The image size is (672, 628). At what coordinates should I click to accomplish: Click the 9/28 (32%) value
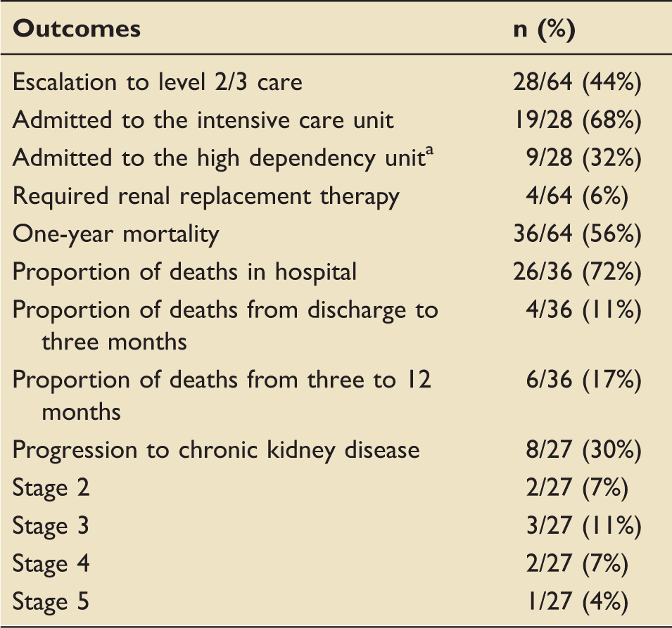click(x=584, y=158)
